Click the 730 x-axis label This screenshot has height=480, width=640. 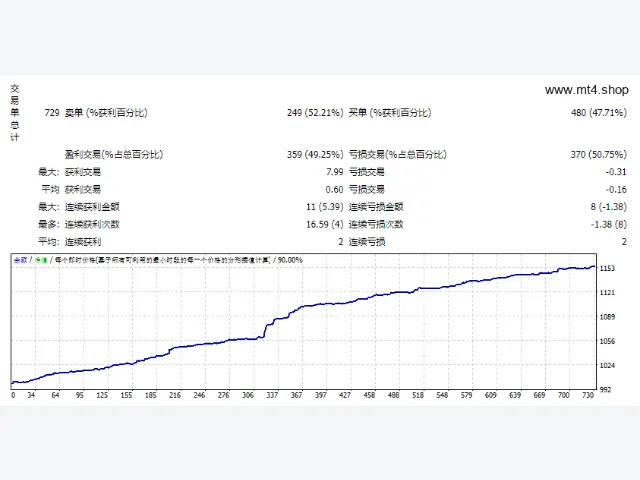click(588, 395)
